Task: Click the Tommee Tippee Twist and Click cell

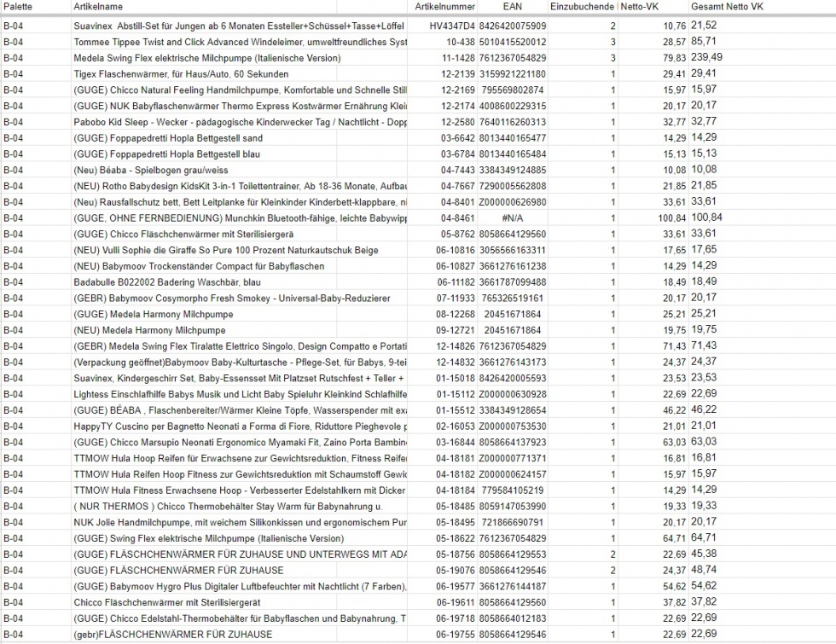Action: point(240,42)
